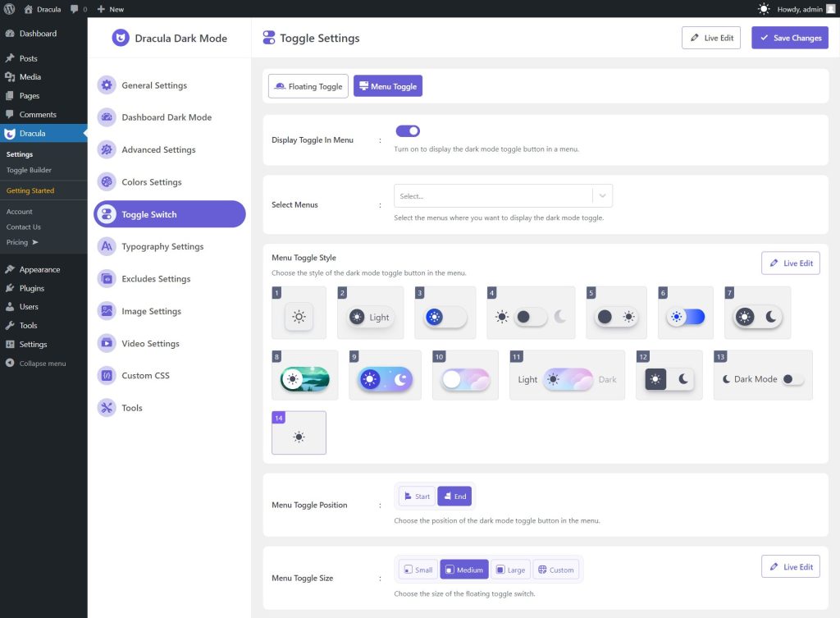Click the Users person icon

10,307
